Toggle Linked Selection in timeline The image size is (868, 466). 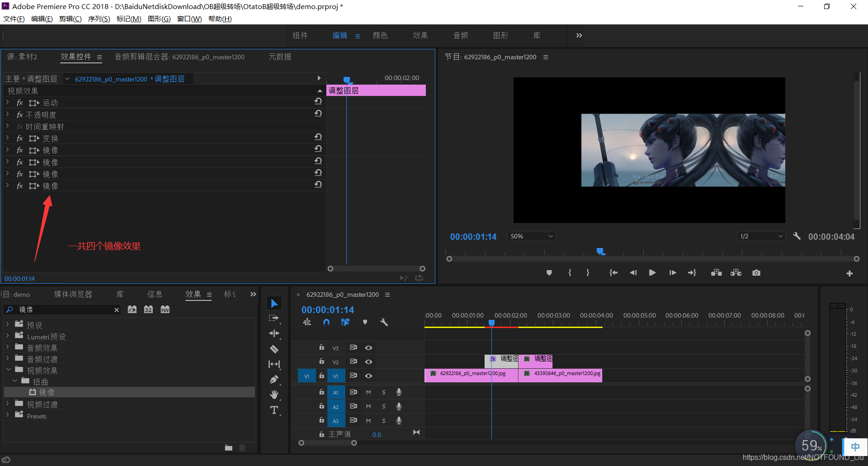(x=345, y=322)
